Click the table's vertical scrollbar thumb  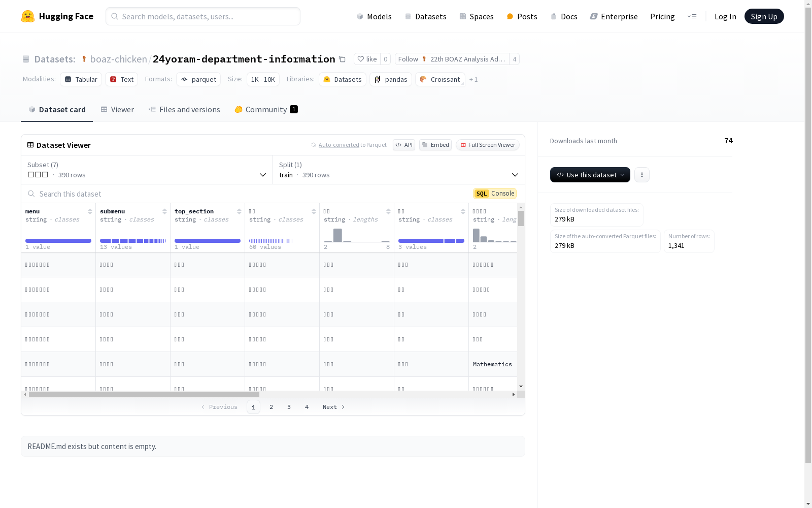coord(521,218)
